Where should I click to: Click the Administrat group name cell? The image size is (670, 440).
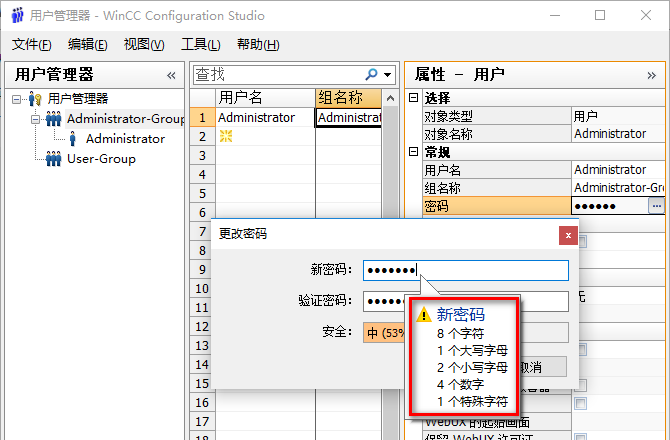point(349,117)
